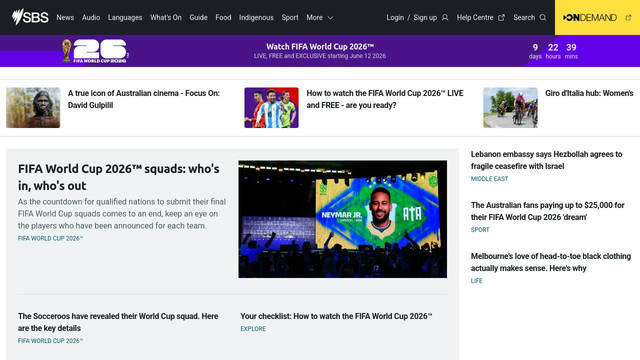
Task: Click the magnifier search icon
Action: pos(542,18)
